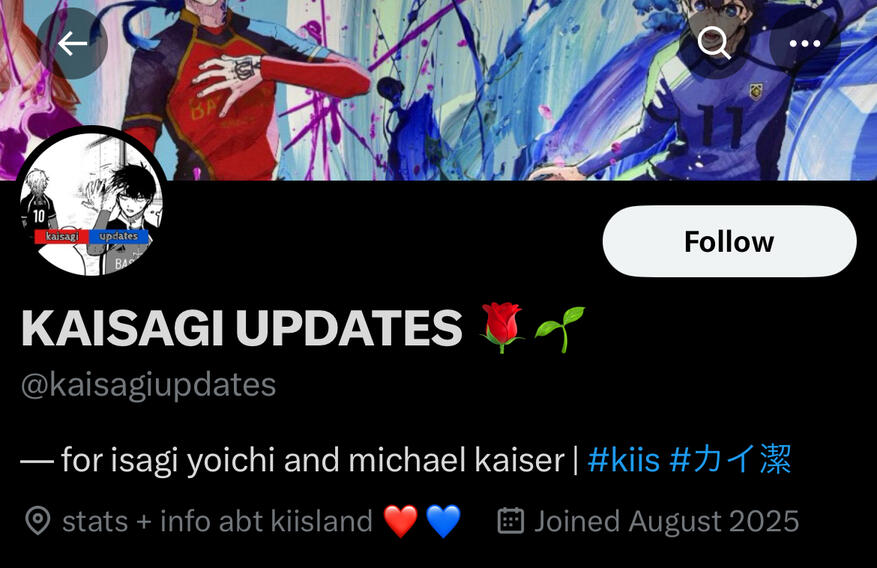Open the three-dot more options menu
The image size is (877, 568).
(x=805, y=44)
